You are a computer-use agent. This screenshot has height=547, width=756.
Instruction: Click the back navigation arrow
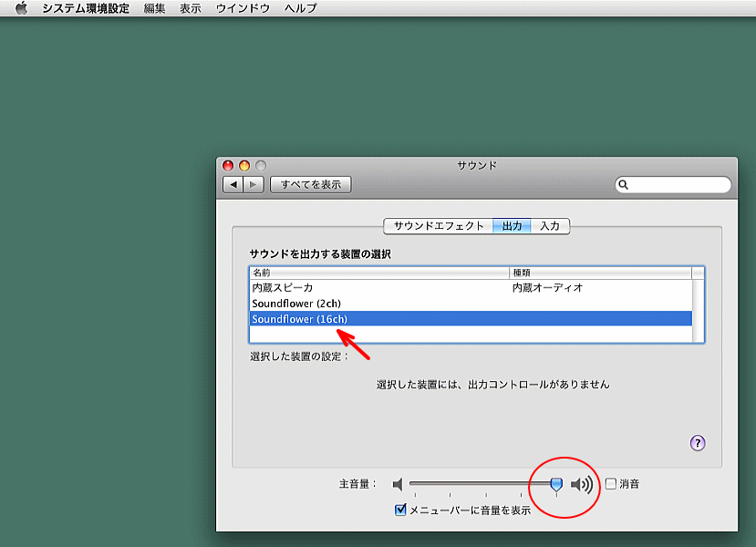(233, 184)
